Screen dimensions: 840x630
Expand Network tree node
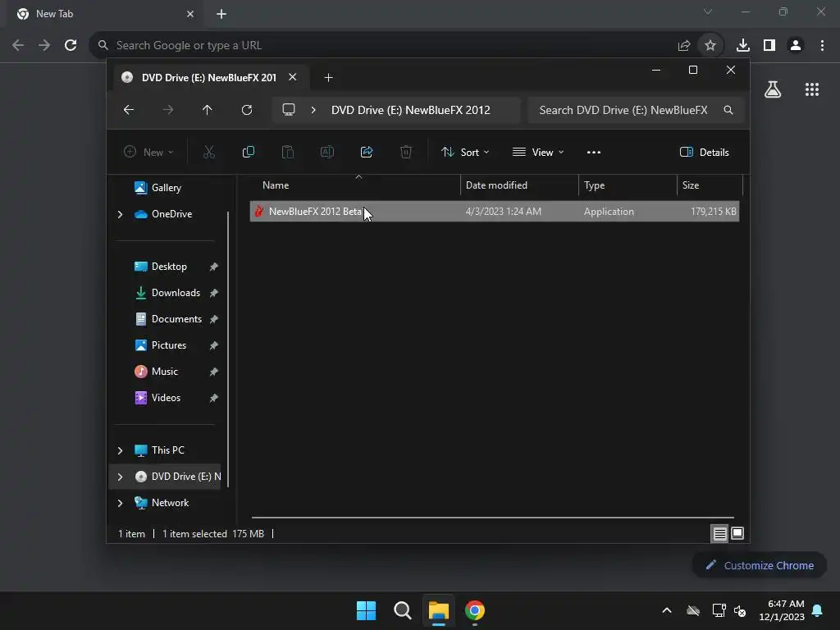coord(120,503)
